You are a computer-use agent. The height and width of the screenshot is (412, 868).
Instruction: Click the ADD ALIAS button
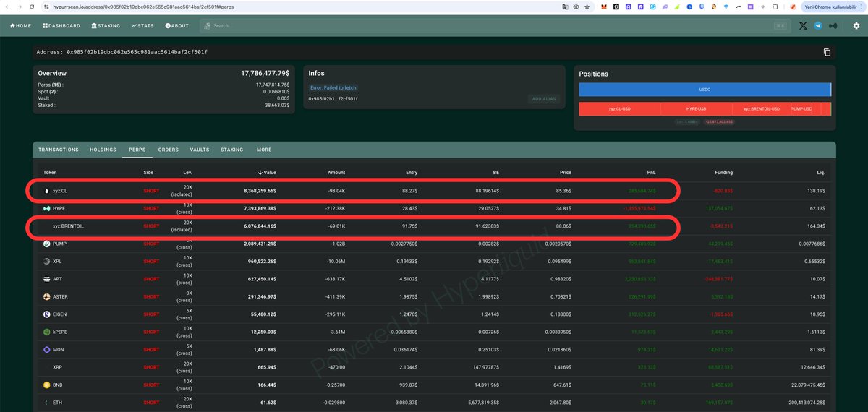pyautogui.click(x=544, y=98)
